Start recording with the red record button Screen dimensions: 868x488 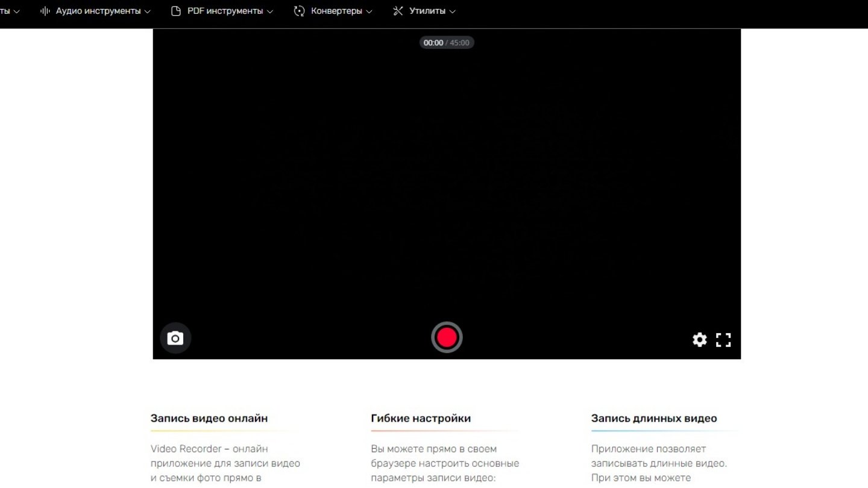447,337
